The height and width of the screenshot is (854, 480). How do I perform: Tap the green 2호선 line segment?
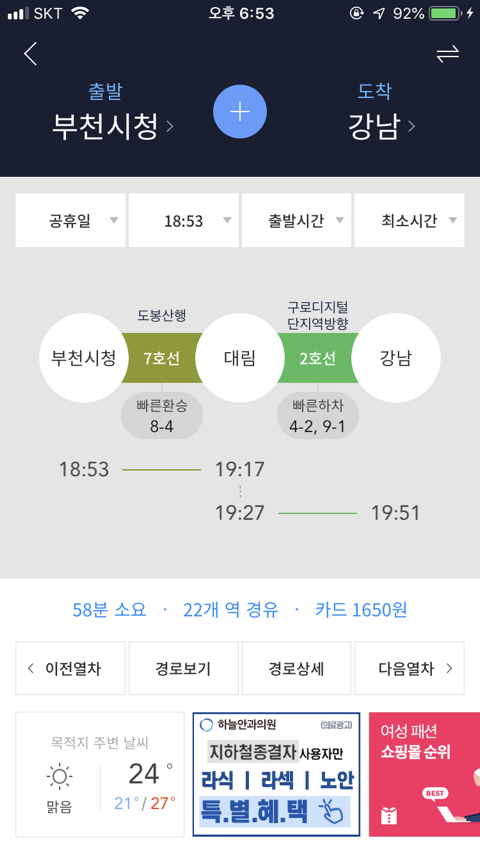pyautogui.click(x=318, y=358)
